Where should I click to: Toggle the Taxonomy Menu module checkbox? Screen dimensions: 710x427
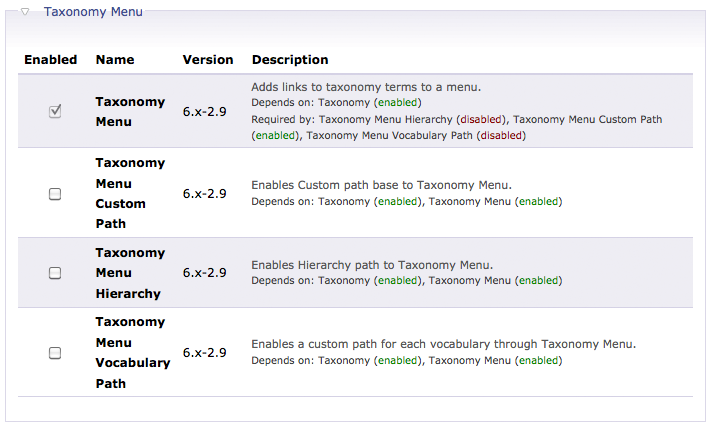[55, 111]
